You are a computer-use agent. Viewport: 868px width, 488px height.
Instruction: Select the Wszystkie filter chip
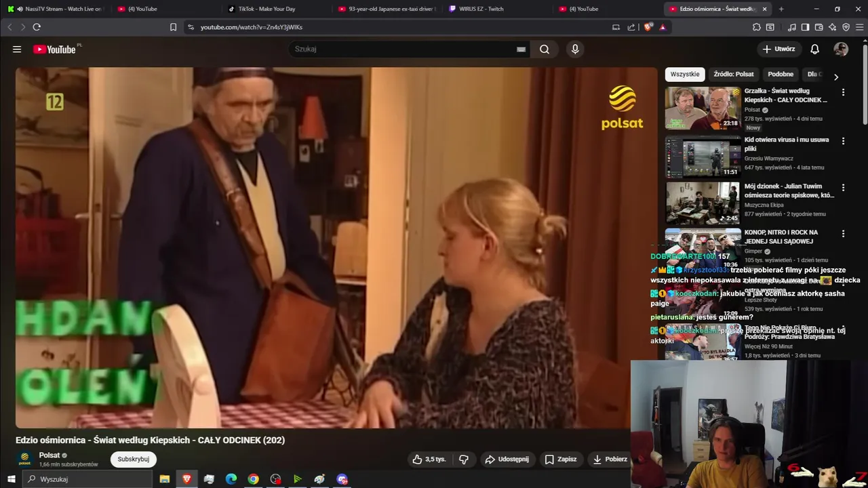685,75
